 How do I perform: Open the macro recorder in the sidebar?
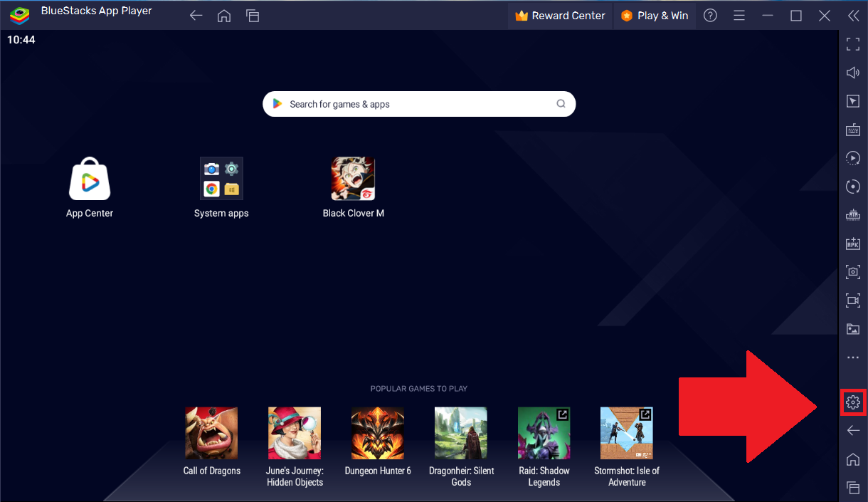853,158
